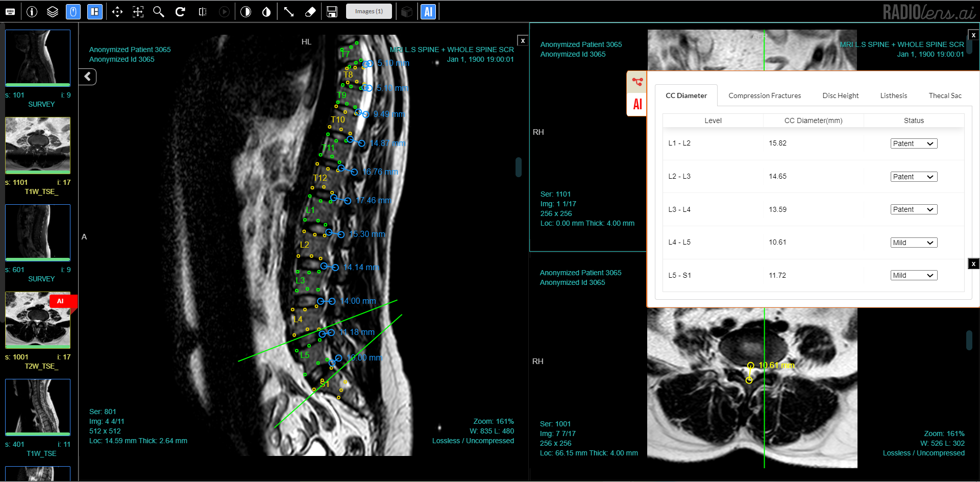This screenshot has width=980, height=482.
Task: Click the save floppy disk icon
Action: pyautogui.click(x=332, y=12)
